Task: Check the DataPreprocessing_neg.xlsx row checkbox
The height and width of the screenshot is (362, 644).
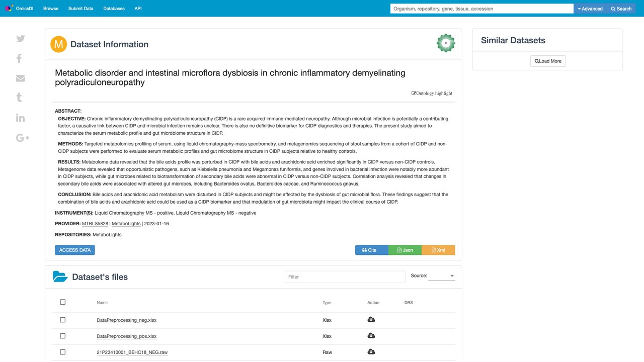Action: tap(63, 320)
